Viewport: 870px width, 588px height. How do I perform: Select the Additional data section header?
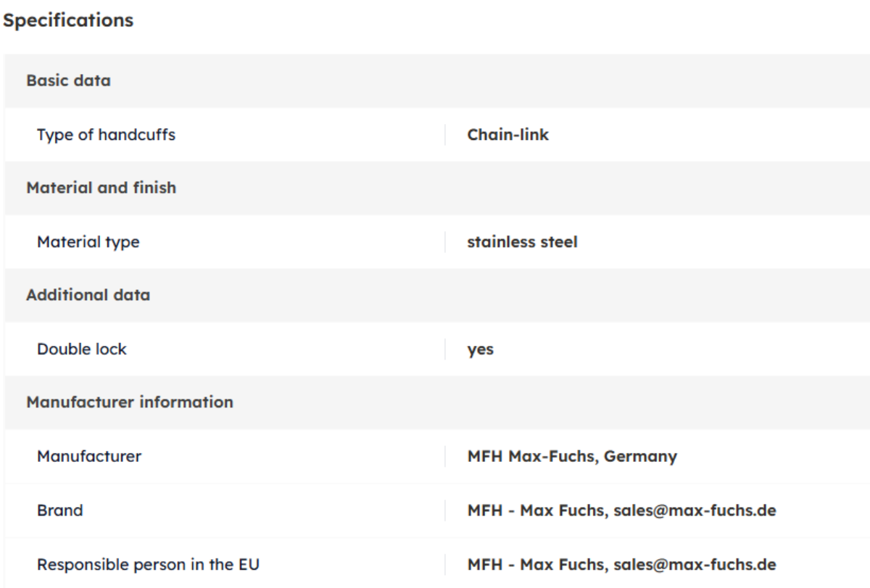(x=88, y=295)
